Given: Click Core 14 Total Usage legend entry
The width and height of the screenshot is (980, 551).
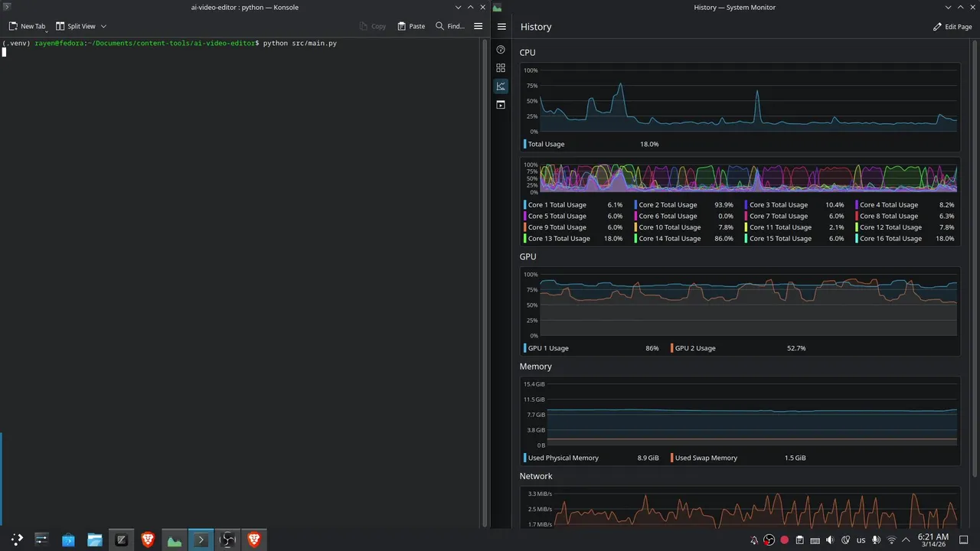Looking at the screenshot, I should (x=684, y=238).
